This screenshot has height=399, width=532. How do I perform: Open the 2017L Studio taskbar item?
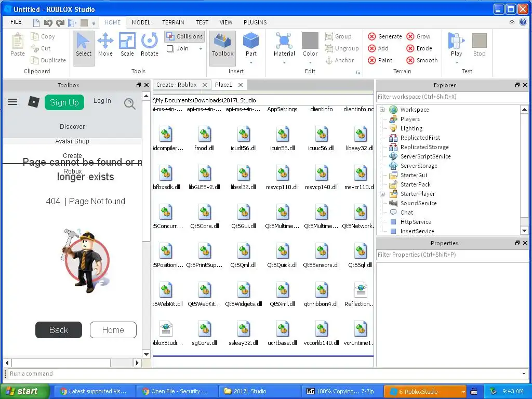coord(260,391)
